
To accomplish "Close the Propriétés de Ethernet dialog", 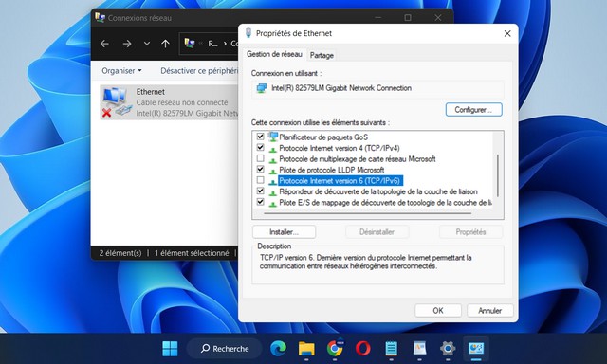I will pos(507,34).
